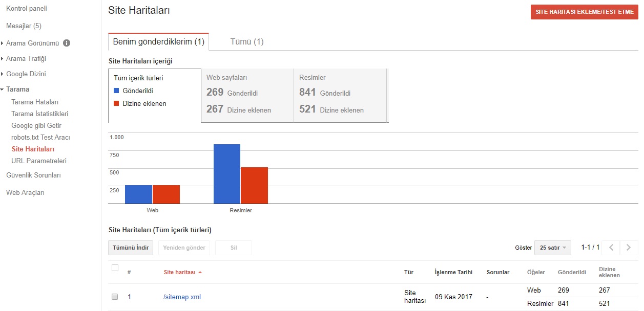The image size is (644, 311).
Task: Open Tarama İstatistikleri page
Action: (40, 114)
